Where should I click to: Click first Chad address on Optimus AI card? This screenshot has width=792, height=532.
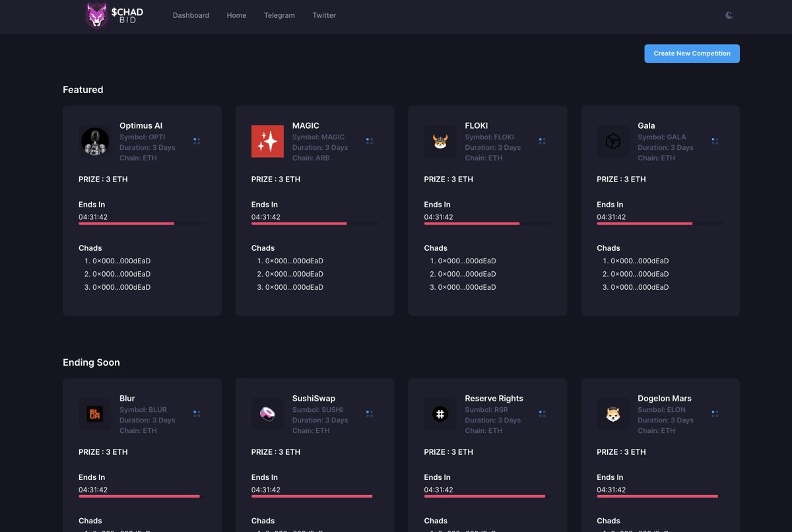[121, 261]
